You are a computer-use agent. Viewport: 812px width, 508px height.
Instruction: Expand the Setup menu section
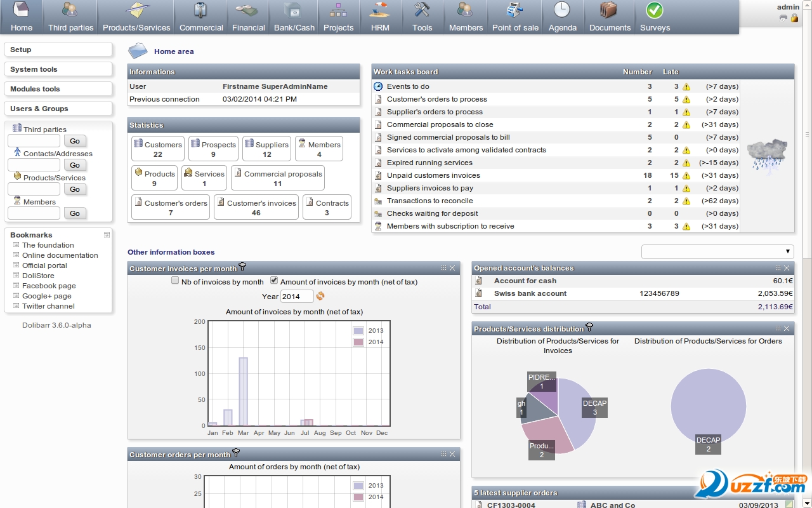coord(58,50)
